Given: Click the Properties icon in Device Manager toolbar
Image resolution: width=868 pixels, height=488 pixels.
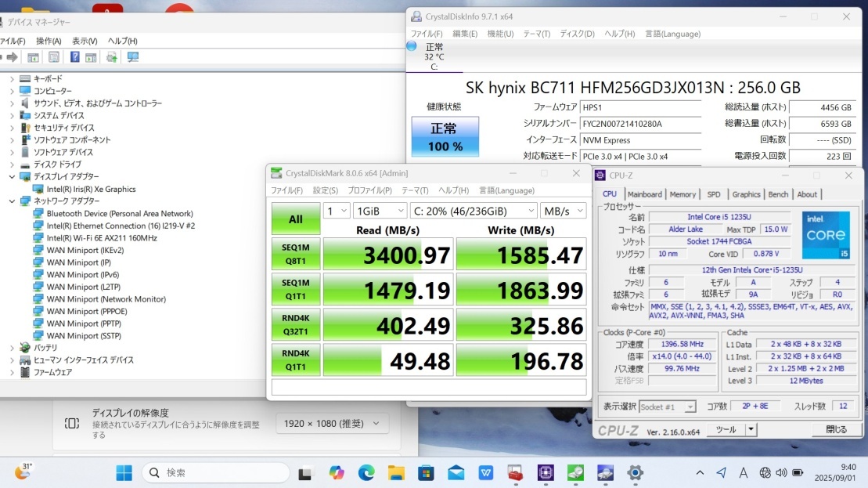Looking at the screenshot, I should click(53, 57).
